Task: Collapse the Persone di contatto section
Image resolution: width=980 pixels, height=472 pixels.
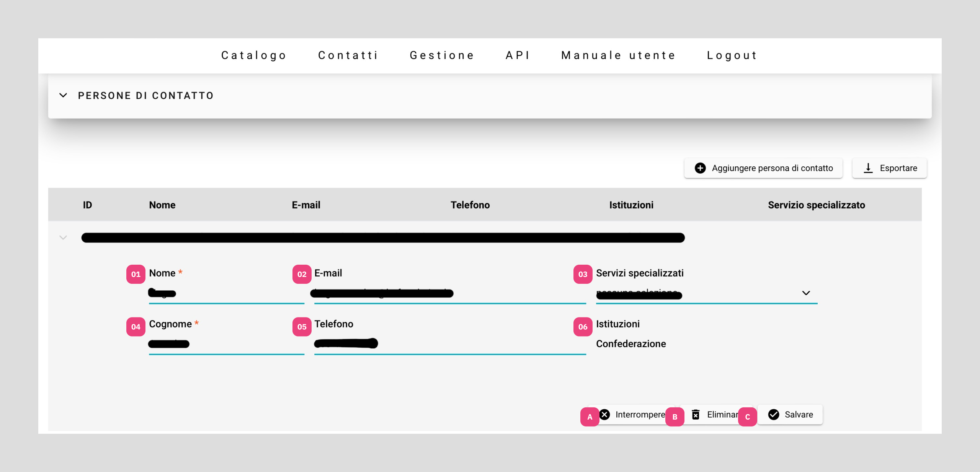Action: 63,95
